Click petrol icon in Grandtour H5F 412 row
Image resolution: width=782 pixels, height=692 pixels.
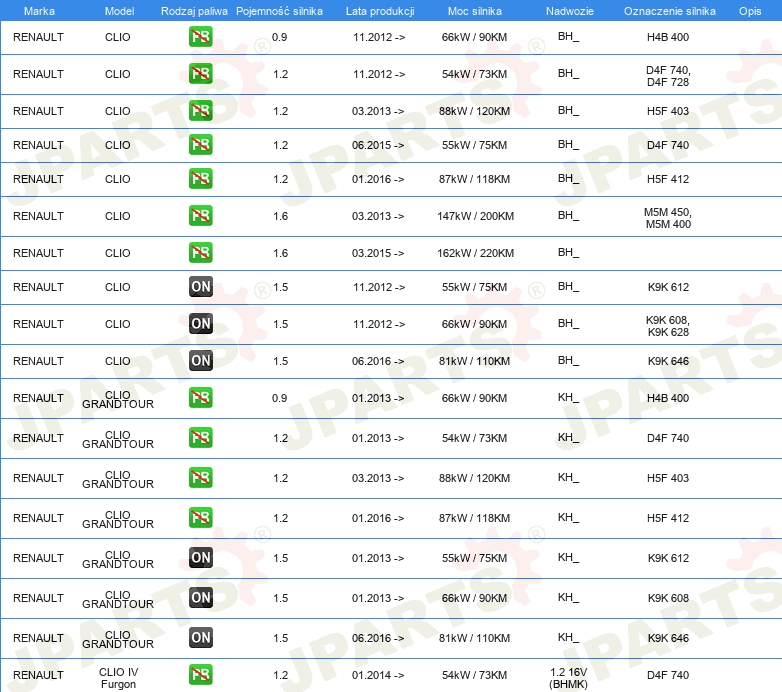tap(200, 518)
